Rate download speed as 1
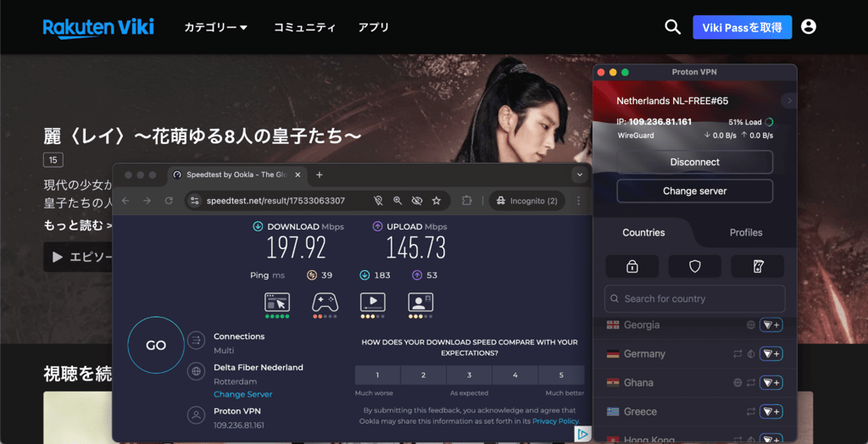The width and height of the screenshot is (868, 444). click(x=377, y=375)
